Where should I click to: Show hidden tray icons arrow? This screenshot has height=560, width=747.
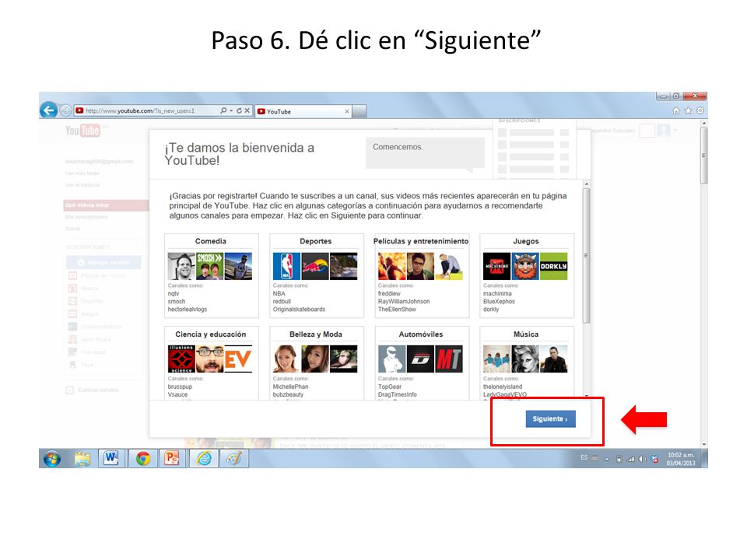pos(606,459)
